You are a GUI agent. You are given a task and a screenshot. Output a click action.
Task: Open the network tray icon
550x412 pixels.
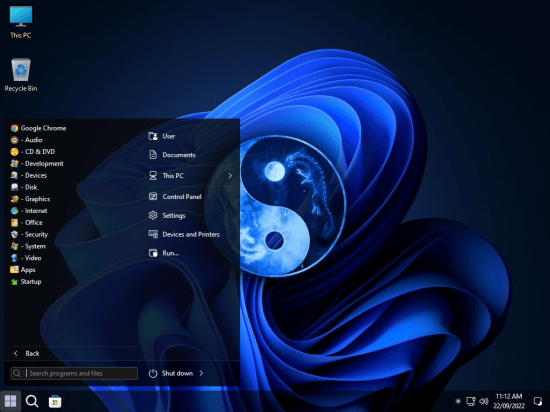click(471, 401)
